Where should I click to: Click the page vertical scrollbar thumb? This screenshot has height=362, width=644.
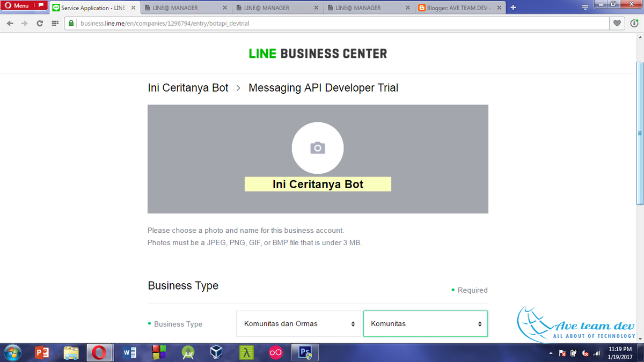pyautogui.click(x=640, y=134)
